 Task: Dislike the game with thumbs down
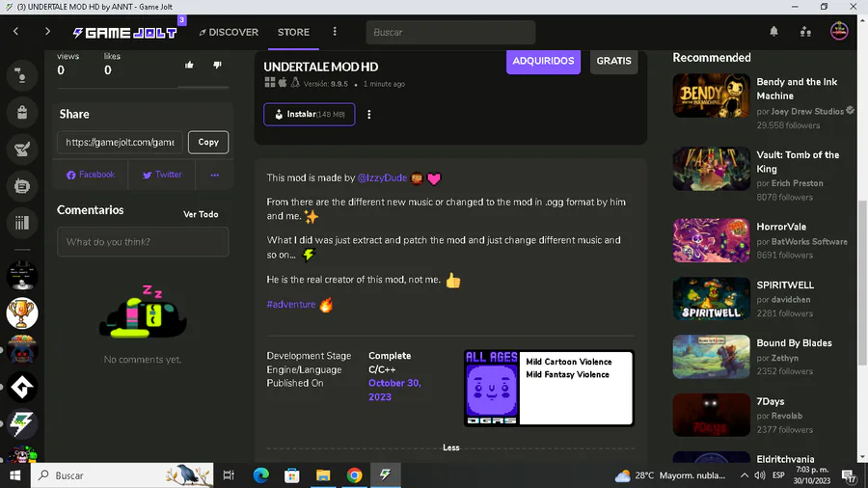coord(217,65)
